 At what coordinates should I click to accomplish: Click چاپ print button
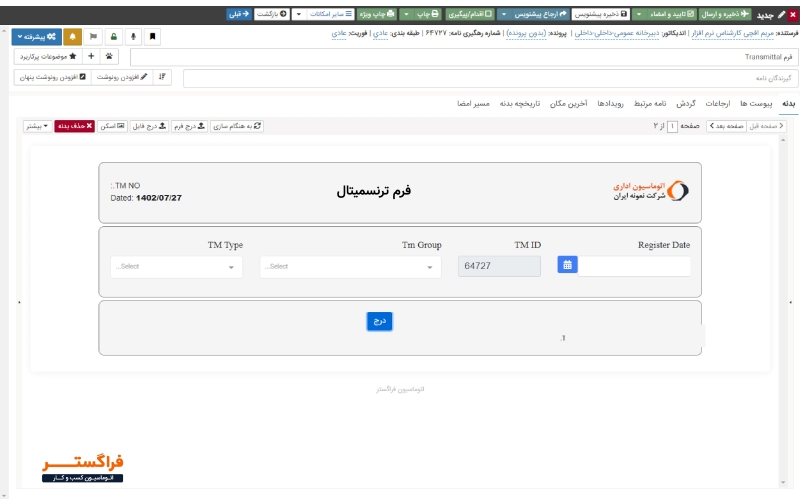(x=429, y=14)
